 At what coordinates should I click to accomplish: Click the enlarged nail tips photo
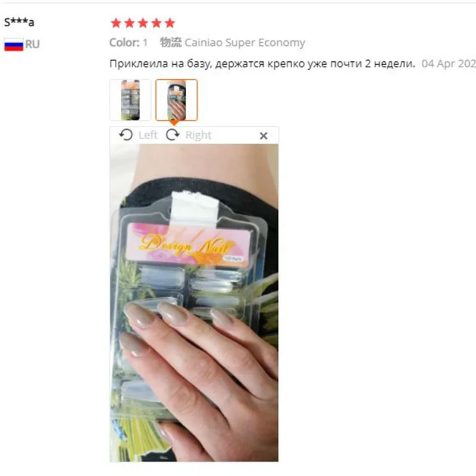pos(194,303)
